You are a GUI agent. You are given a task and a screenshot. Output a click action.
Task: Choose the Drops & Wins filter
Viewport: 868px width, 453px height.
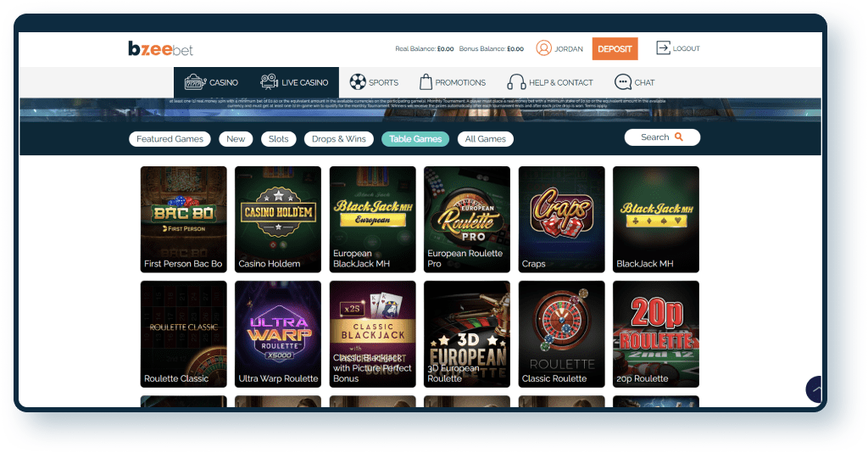point(339,139)
